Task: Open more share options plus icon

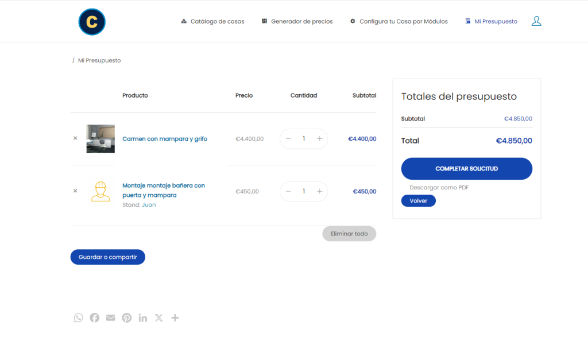Action: click(x=175, y=318)
